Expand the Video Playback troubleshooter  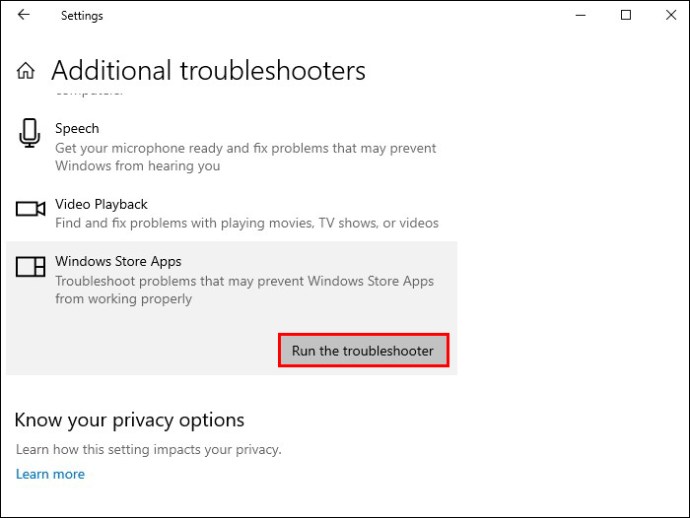pyautogui.click(x=231, y=213)
